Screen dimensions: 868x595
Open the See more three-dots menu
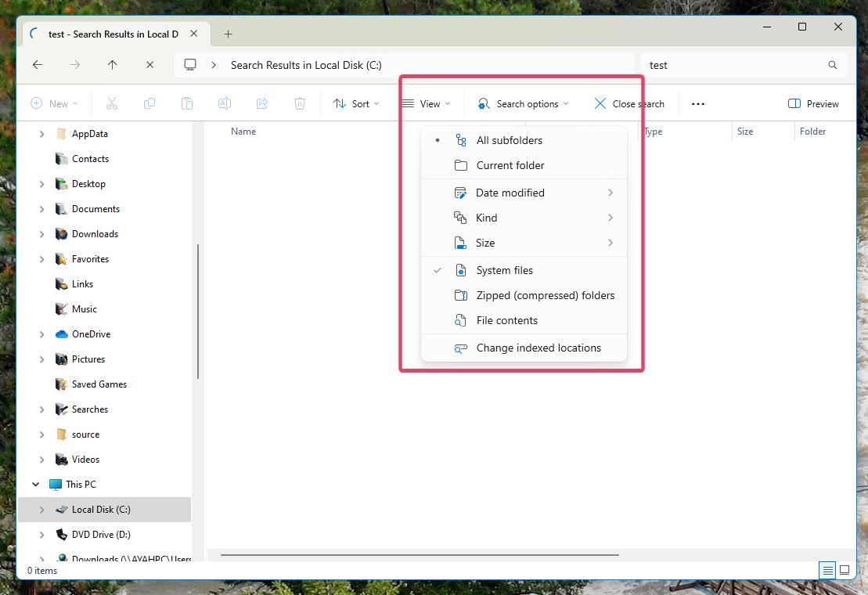pos(698,103)
